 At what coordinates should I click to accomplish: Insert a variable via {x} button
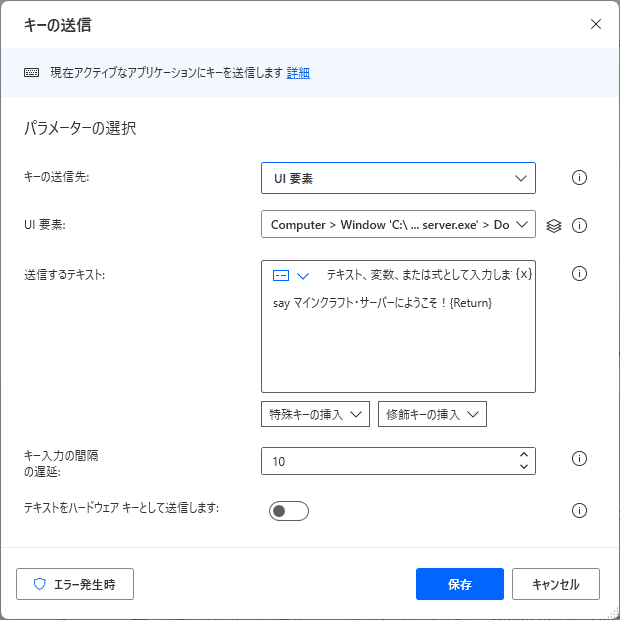click(524, 274)
